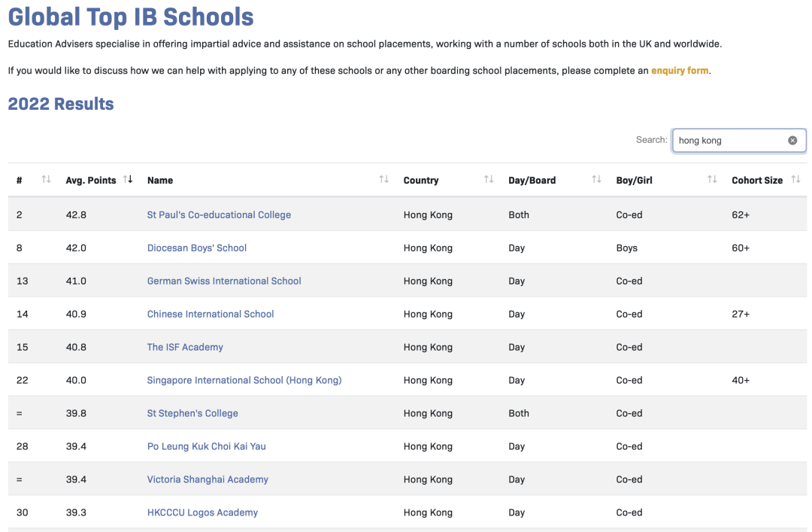
Task: View St Stephen's College details
Action: click(x=192, y=413)
